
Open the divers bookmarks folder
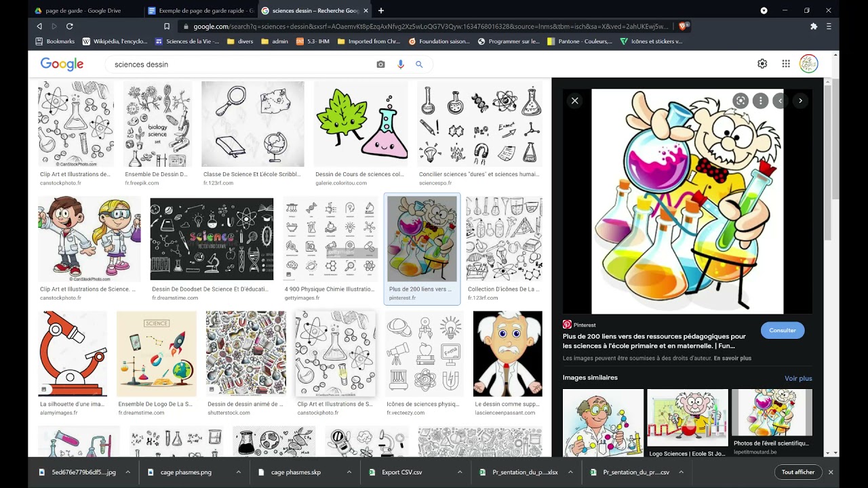pyautogui.click(x=241, y=41)
